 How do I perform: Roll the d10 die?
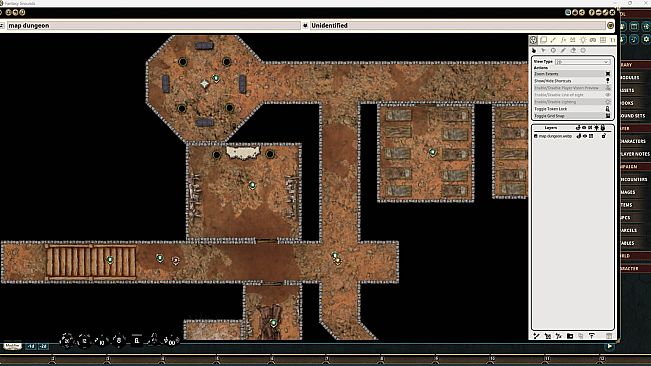101,342
